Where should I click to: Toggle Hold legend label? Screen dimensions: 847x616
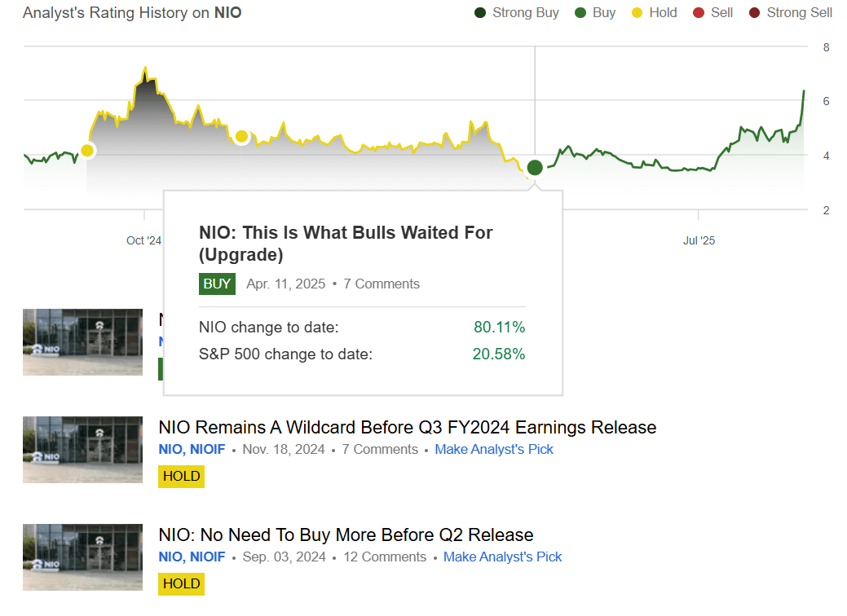tap(663, 12)
